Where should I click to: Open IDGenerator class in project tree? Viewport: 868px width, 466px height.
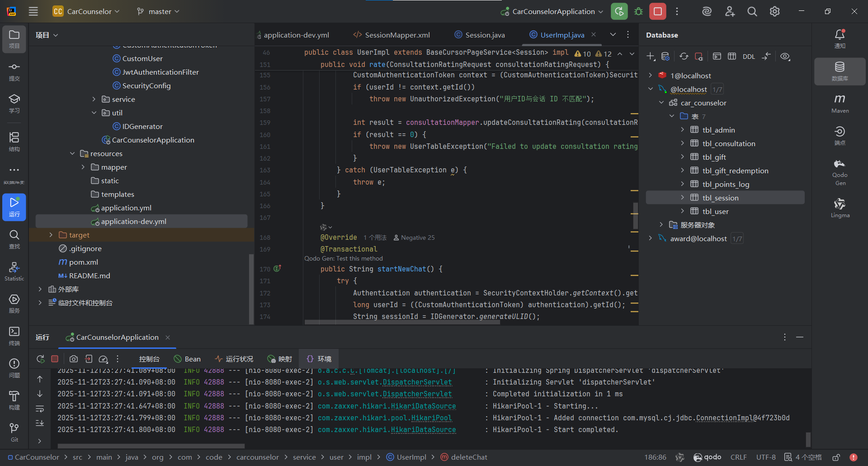pyautogui.click(x=142, y=126)
